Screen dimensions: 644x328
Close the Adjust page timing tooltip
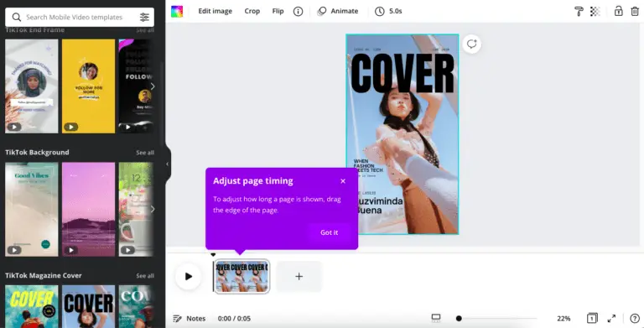tap(343, 181)
